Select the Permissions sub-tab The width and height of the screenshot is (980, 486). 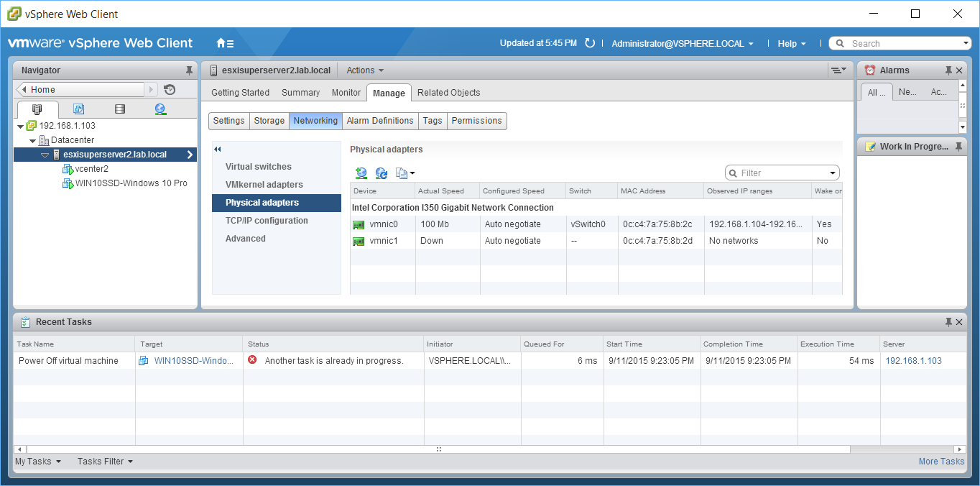pos(476,121)
